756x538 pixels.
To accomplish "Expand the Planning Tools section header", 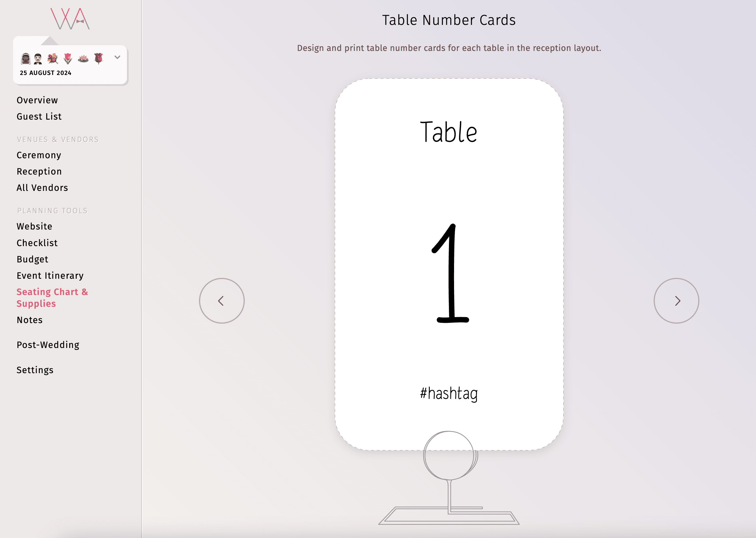I will 52,210.
